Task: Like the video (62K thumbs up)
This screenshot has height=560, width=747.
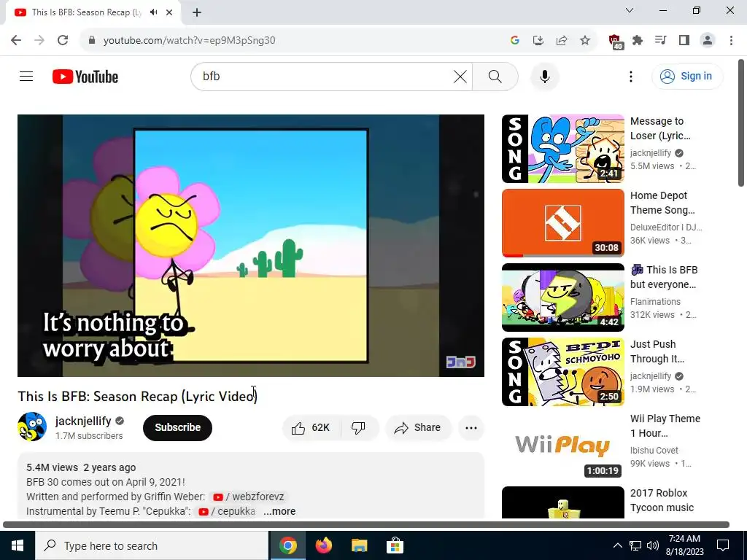Action: (311, 427)
